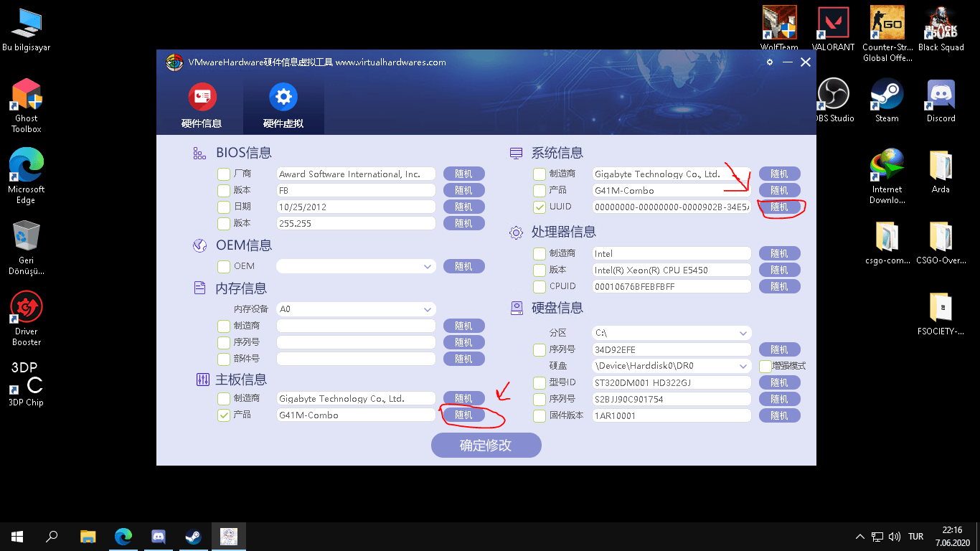
Task: Tick the 型号ID checkbox
Action: coord(540,383)
